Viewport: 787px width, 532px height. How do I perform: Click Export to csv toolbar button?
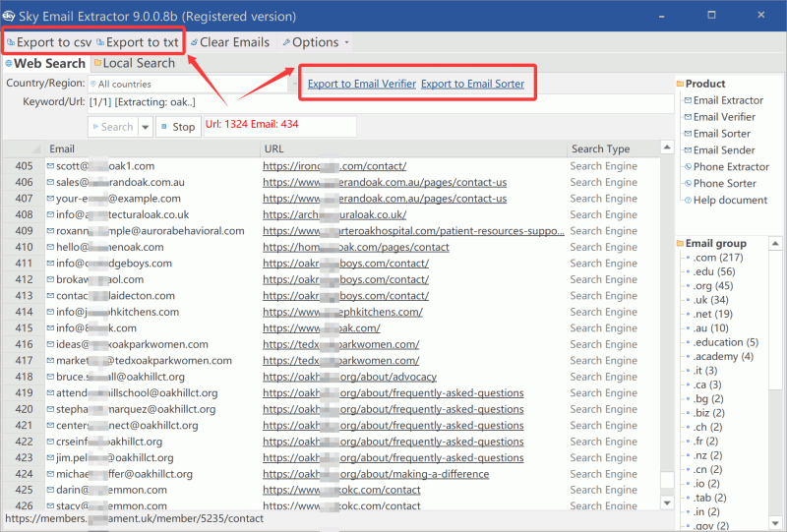coord(48,42)
